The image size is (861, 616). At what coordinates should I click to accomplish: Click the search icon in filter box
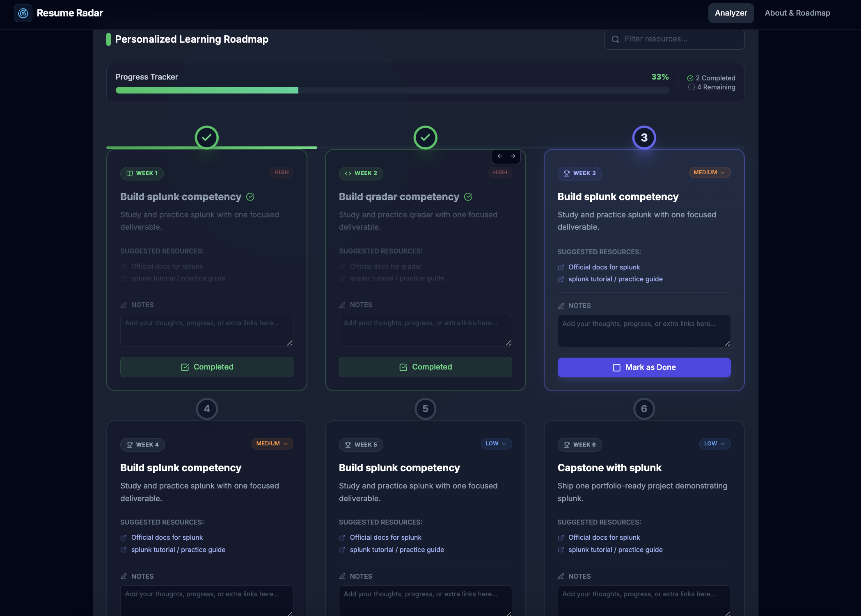coord(615,39)
